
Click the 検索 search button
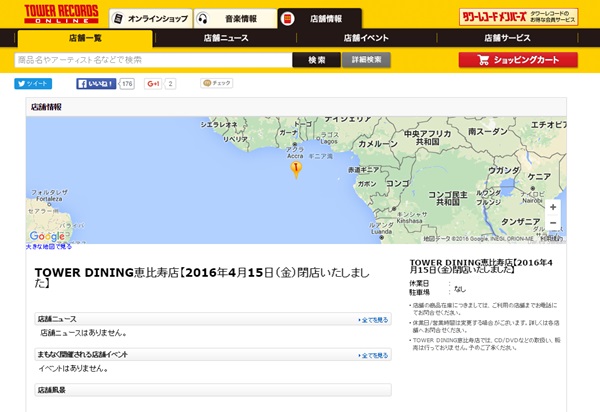(316, 60)
